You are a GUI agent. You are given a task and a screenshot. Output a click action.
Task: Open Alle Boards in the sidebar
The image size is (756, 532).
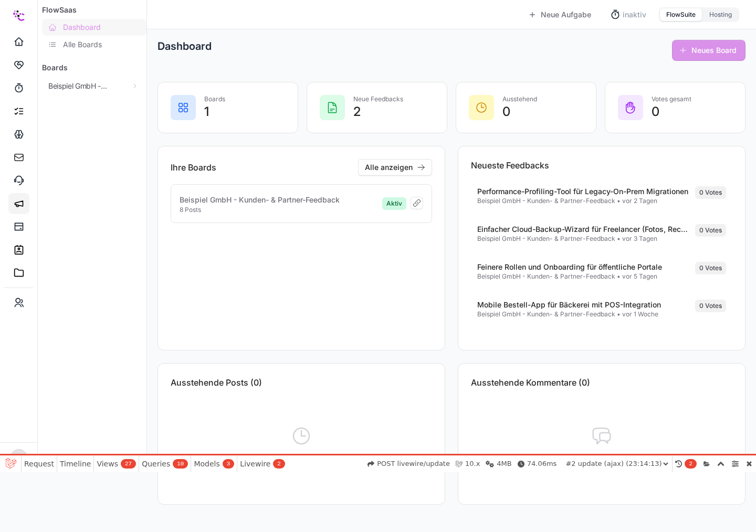(x=94, y=45)
